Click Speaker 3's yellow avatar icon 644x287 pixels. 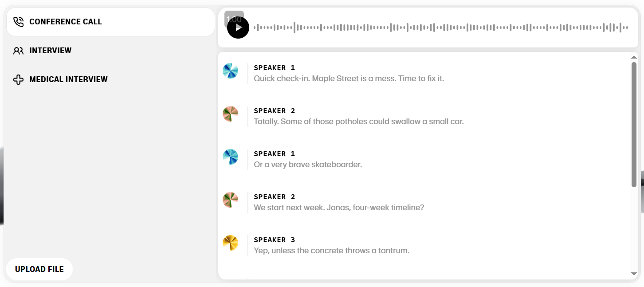coord(230,243)
